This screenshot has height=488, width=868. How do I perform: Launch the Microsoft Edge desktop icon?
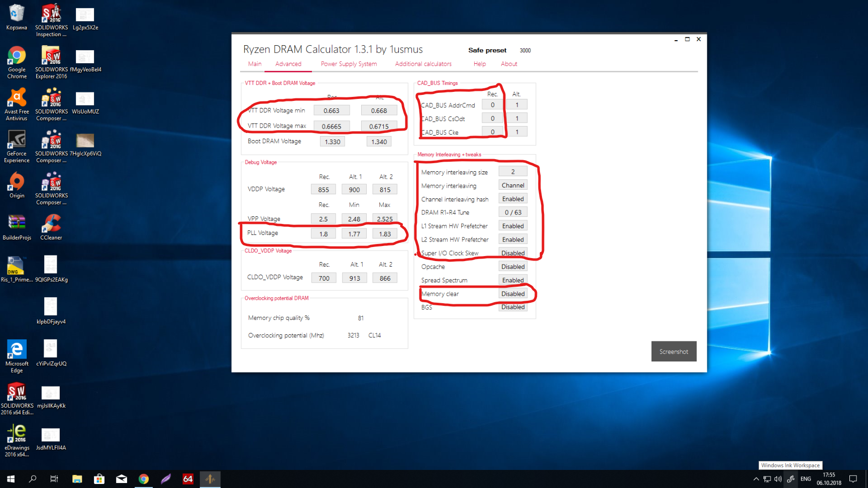(x=17, y=356)
